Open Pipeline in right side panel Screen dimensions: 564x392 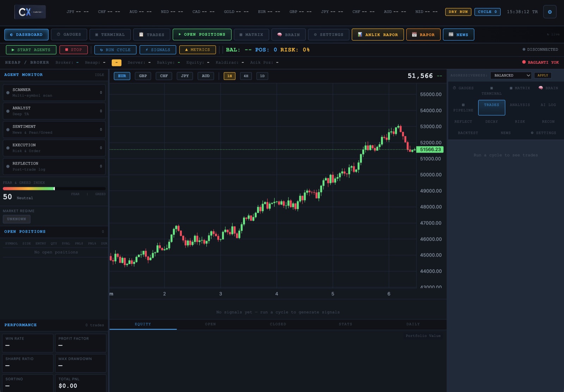[x=463, y=108]
